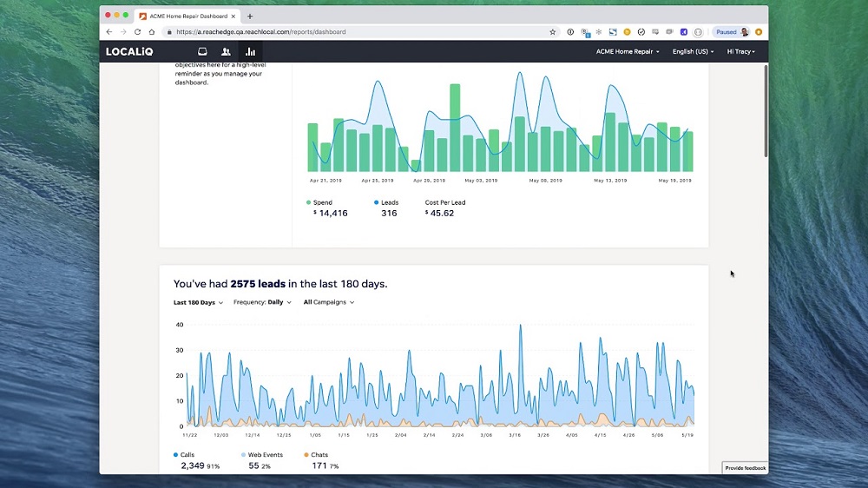Open the inbox monitor icon in navbar
The height and width of the screenshot is (488, 868).
(x=202, y=51)
